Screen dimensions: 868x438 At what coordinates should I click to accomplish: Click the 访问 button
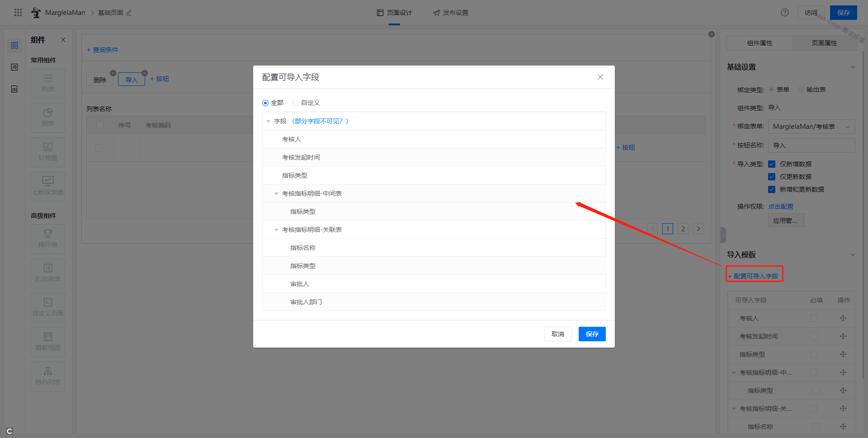(x=811, y=13)
